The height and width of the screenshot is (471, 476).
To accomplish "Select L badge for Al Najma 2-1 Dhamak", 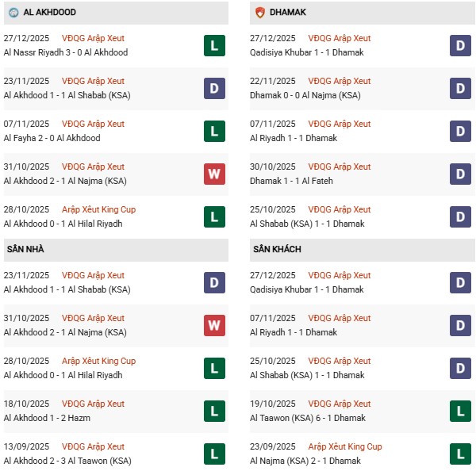I will [460, 454].
